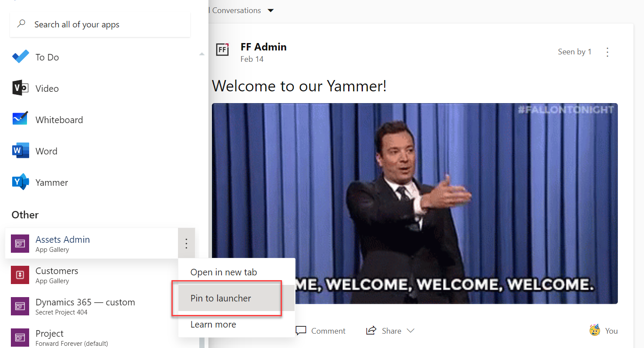Click the party face reaction emoji
This screenshot has height=348, width=644.
[x=595, y=331]
